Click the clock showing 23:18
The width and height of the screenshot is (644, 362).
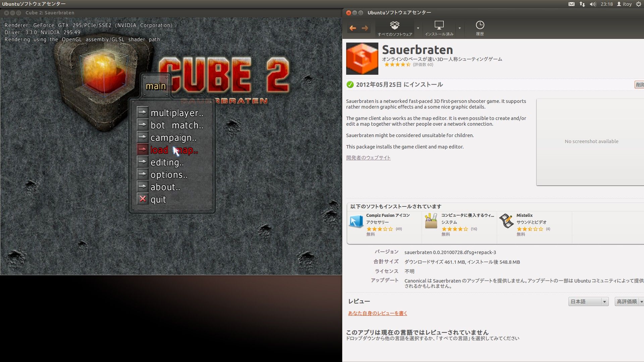(606, 4)
